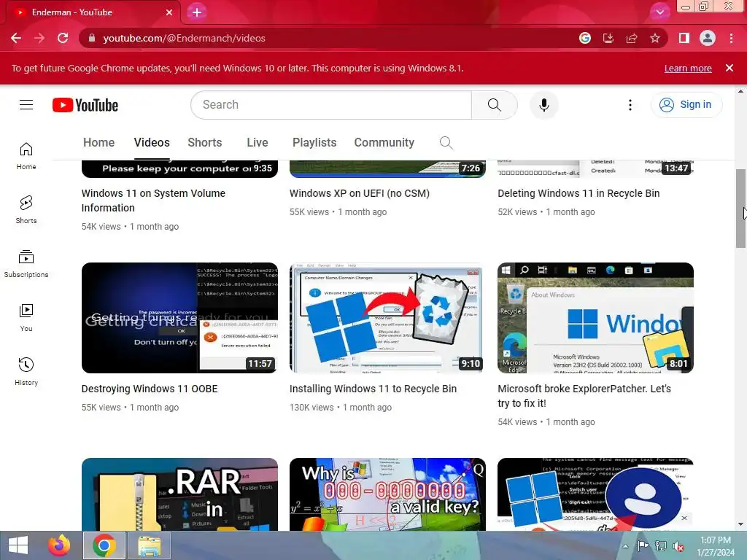The height and width of the screenshot is (560, 747).
Task: Click the site lock icon
Action: coord(92,38)
